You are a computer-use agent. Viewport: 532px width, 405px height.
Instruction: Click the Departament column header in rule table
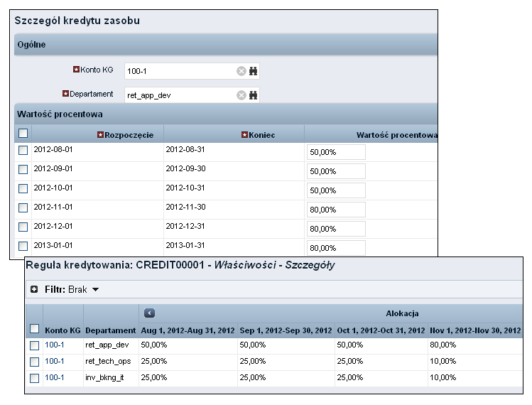[111, 330]
